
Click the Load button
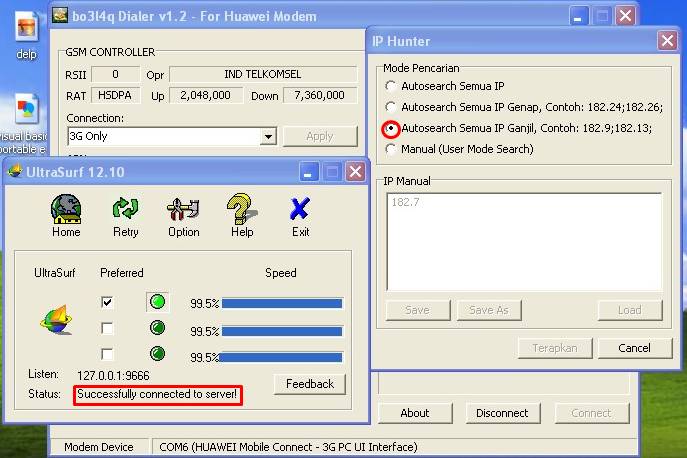[x=630, y=310]
